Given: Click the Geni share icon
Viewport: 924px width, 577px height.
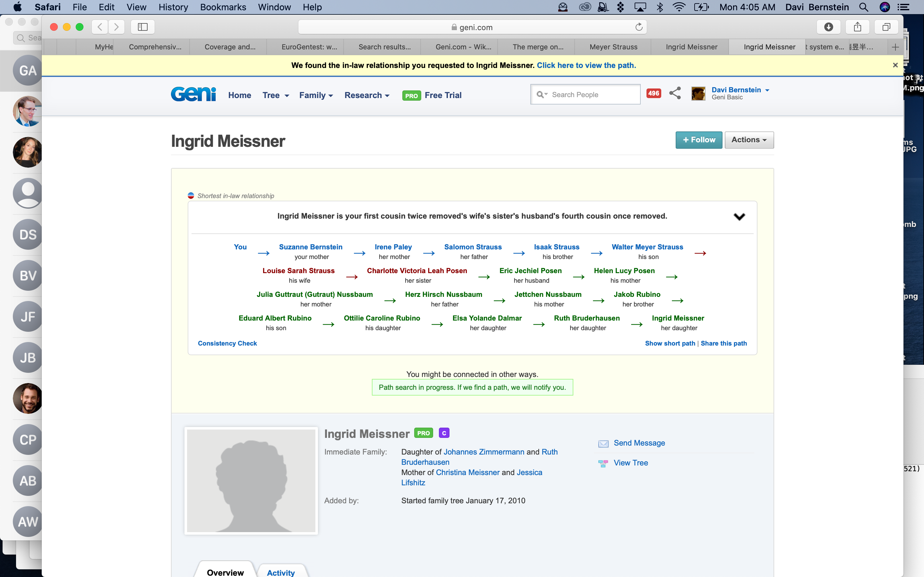Looking at the screenshot, I should [x=675, y=93].
